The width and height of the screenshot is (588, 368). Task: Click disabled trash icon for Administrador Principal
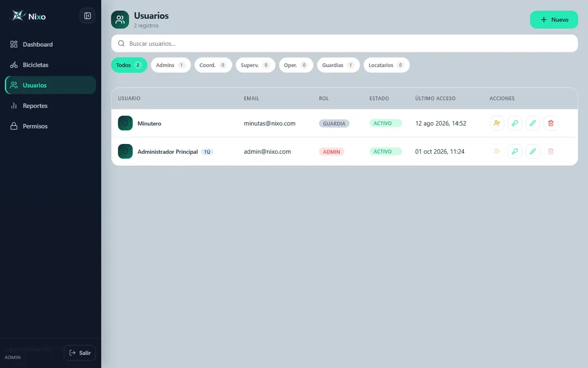[551, 152]
